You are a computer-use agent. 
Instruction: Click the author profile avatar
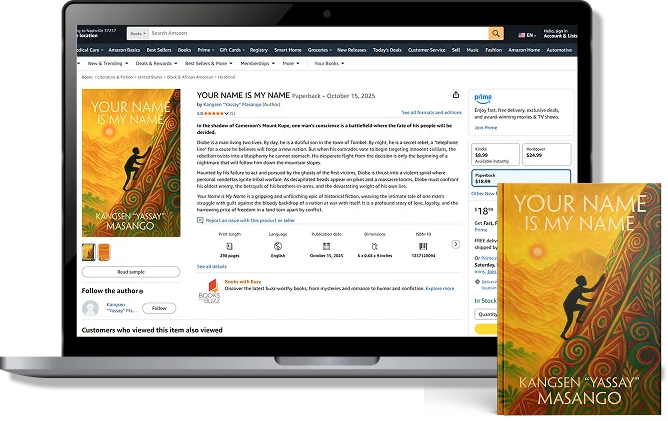click(x=90, y=308)
